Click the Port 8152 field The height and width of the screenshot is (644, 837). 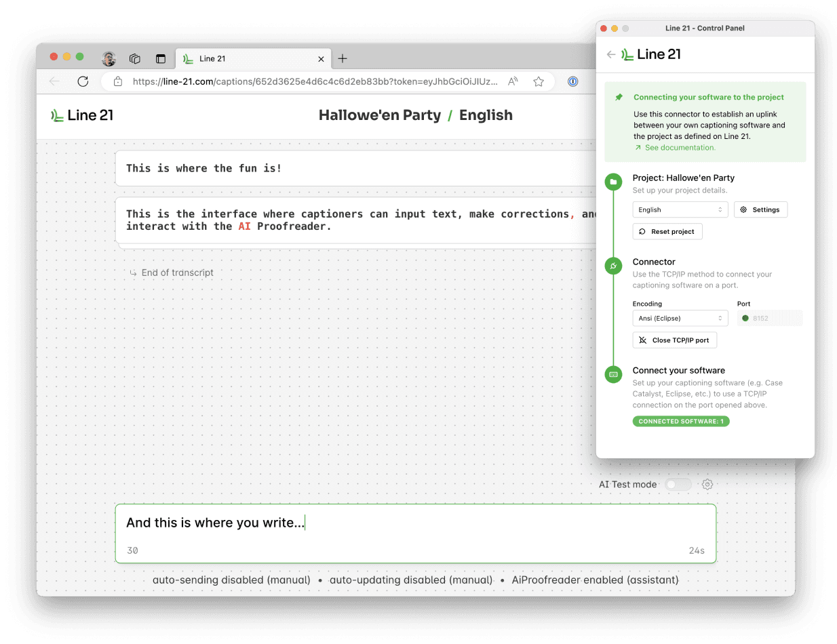[x=770, y=318]
